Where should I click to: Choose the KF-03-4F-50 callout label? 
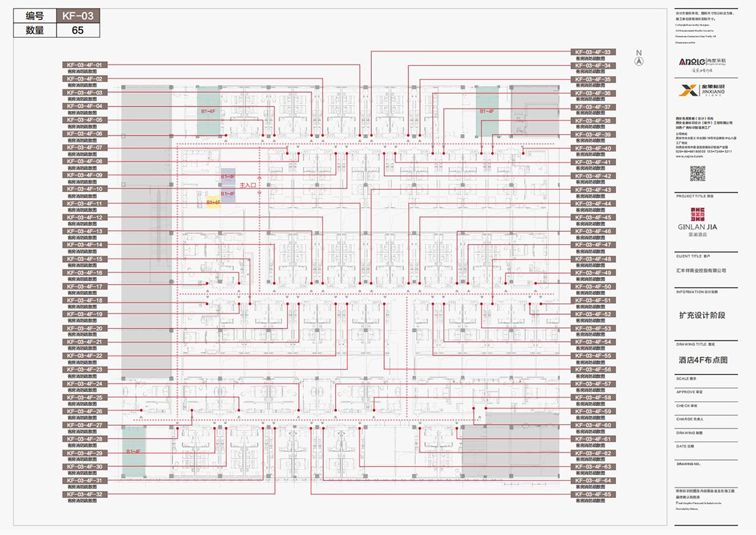[593, 287]
